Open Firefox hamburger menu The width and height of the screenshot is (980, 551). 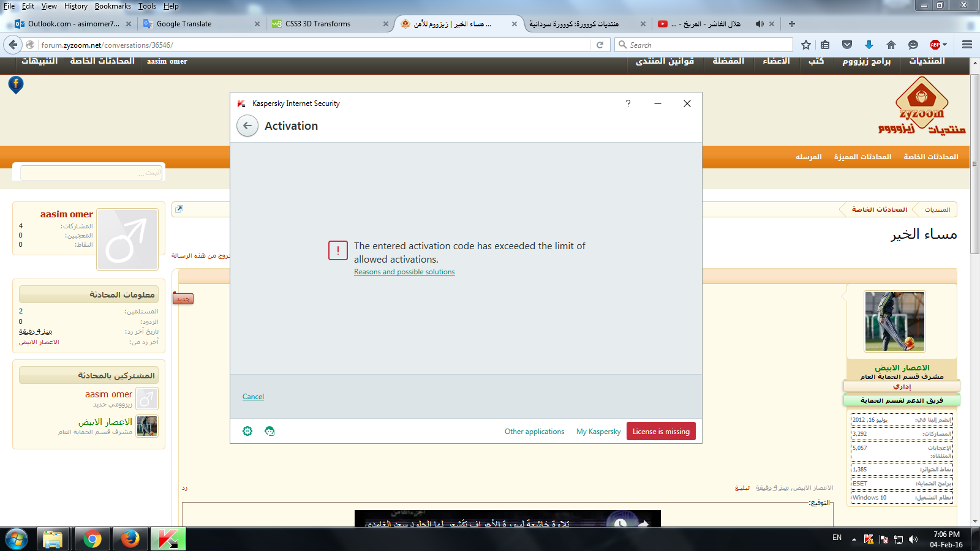[x=967, y=45]
